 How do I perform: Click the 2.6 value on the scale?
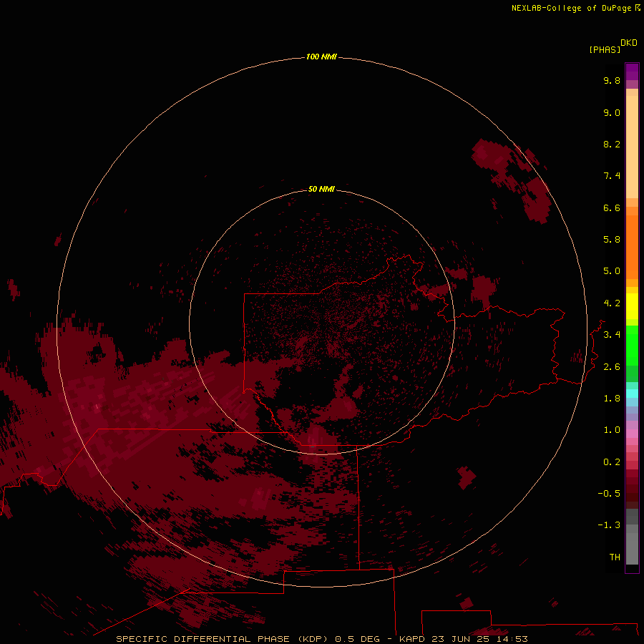[612, 367]
